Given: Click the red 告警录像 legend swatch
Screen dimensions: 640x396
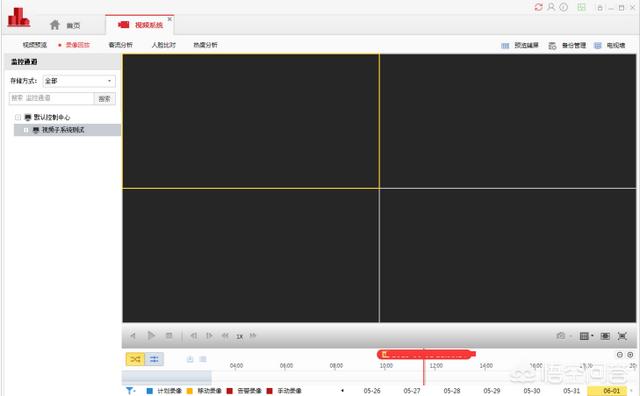Looking at the screenshot, I should coord(229,391).
